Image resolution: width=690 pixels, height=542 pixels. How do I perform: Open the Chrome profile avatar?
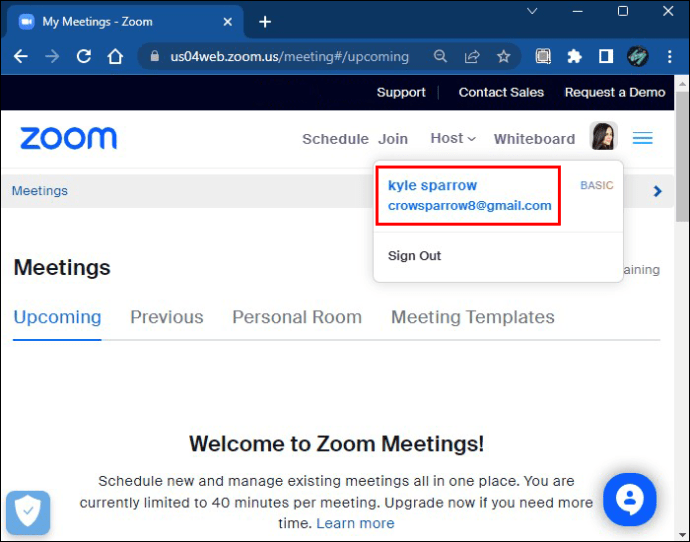[x=638, y=56]
